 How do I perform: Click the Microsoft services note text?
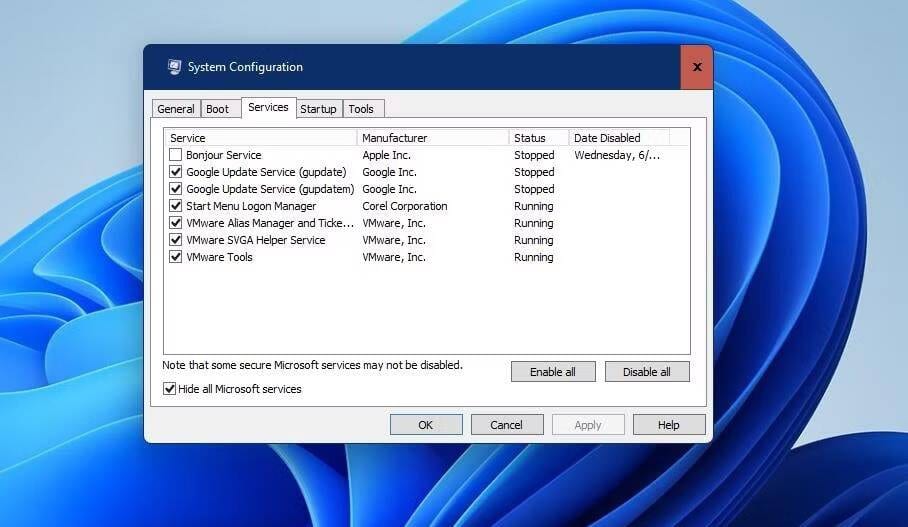[312, 365]
